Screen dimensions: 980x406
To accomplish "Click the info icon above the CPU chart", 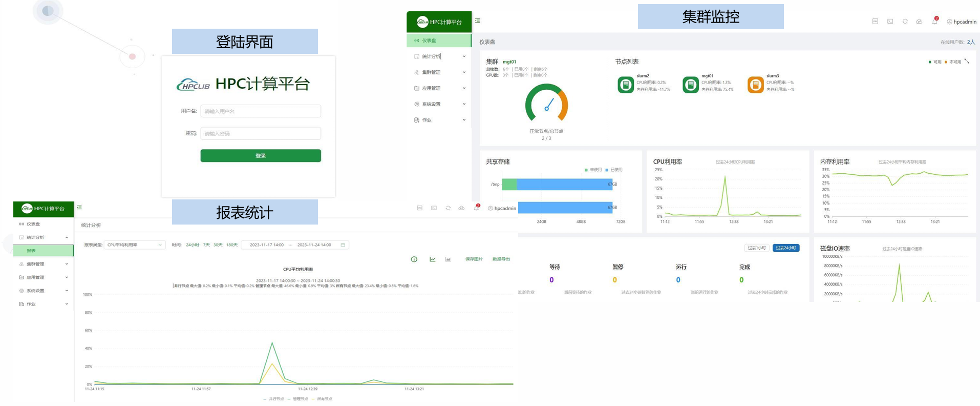I will (414, 259).
